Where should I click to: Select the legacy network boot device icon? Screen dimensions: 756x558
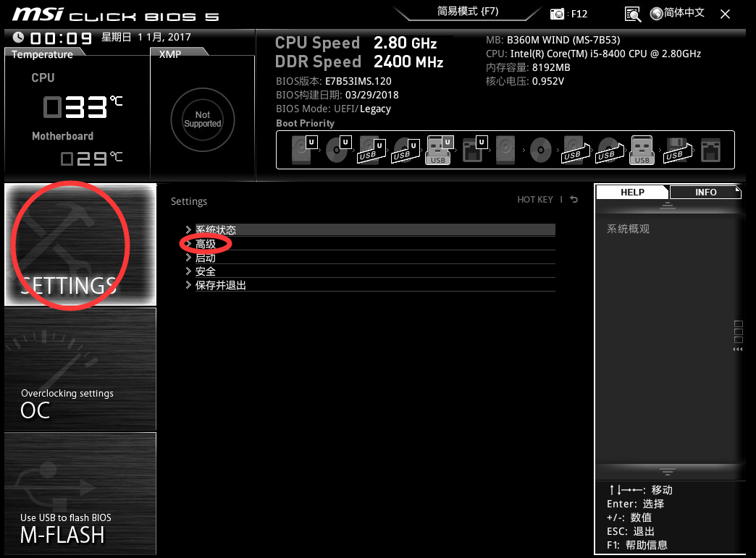point(710,150)
